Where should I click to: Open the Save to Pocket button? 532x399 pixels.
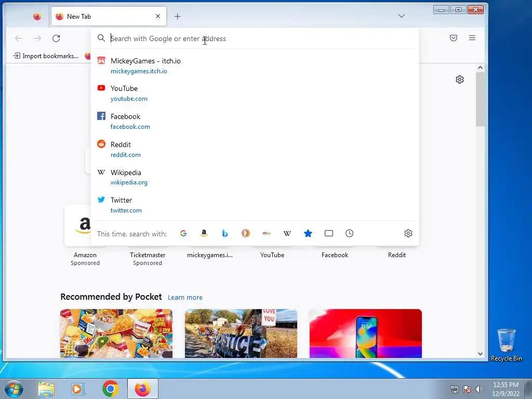pyautogui.click(x=453, y=38)
